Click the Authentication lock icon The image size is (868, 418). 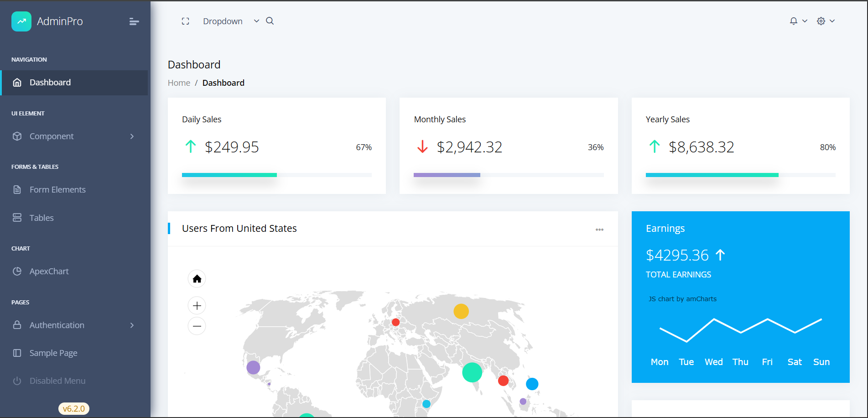pyautogui.click(x=17, y=325)
